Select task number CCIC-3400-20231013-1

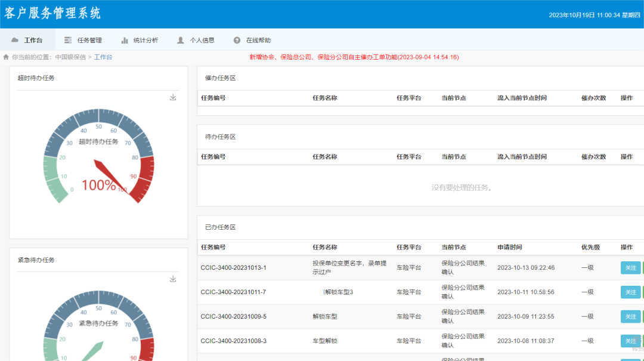(233, 267)
